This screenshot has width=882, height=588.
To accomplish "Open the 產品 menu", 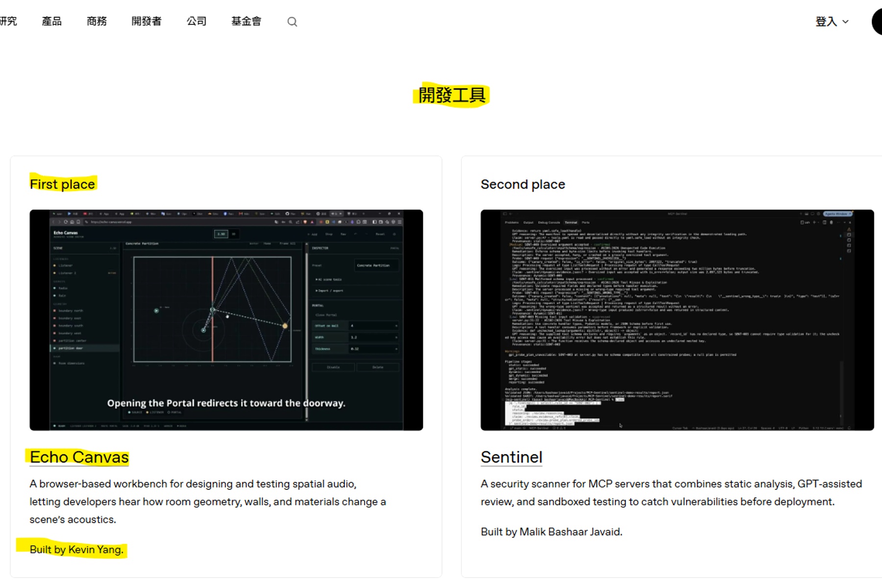I will click(51, 21).
